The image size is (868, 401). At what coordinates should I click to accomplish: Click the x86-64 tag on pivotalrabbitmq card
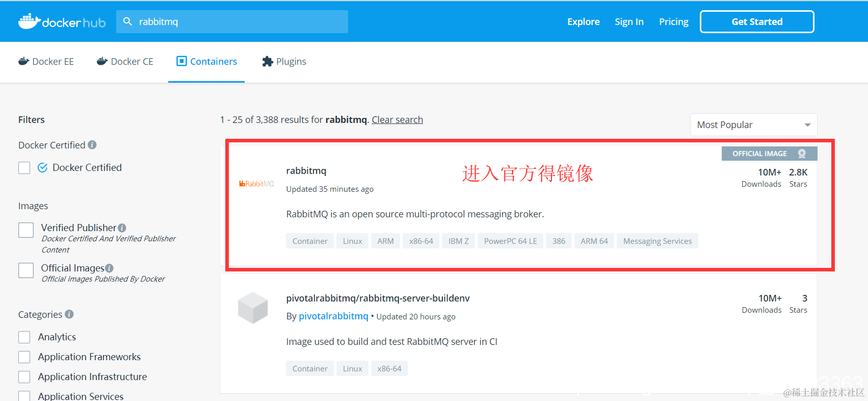tap(389, 368)
